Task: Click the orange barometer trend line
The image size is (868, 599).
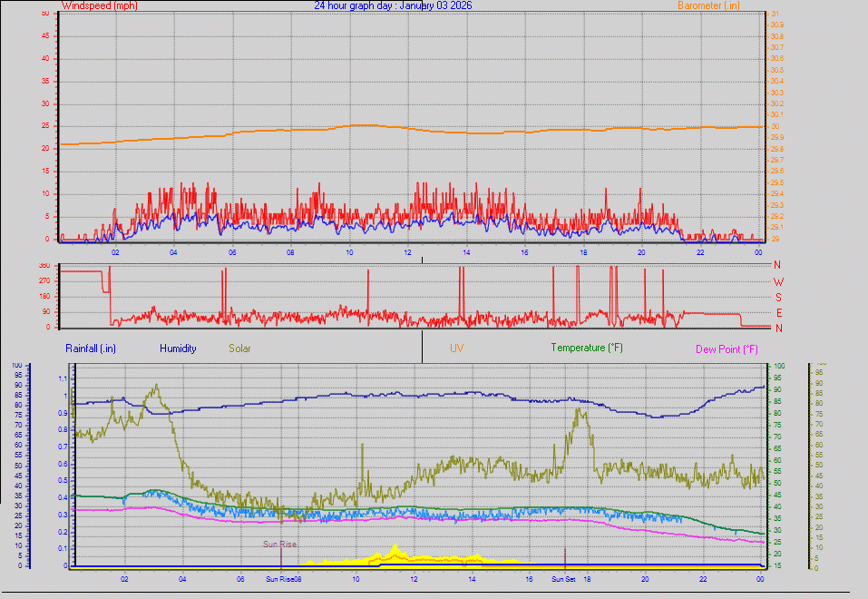Action: click(x=363, y=123)
